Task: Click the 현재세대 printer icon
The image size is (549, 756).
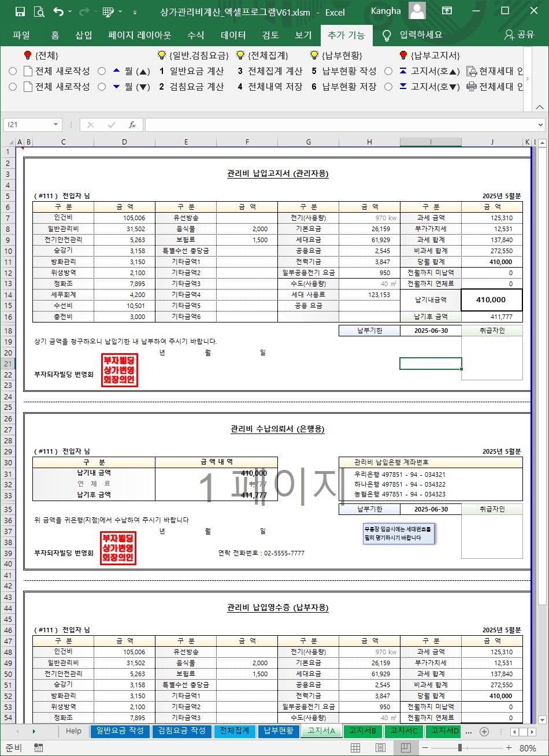Action: (472, 71)
